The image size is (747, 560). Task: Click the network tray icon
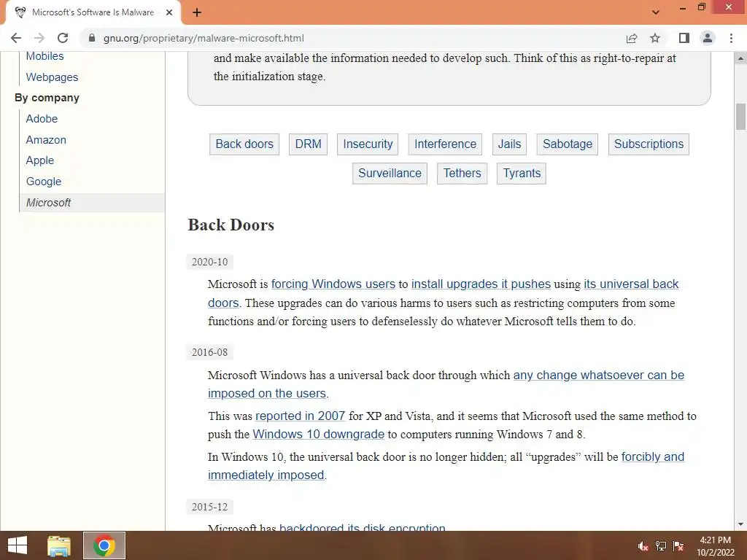tap(661, 546)
